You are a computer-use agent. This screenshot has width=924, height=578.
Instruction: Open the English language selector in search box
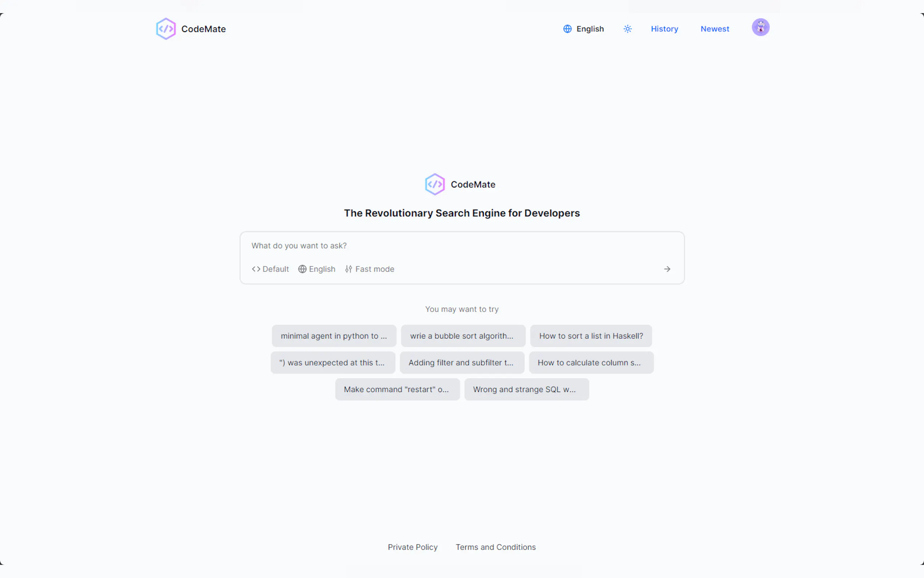pyautogui.click(x=316, y=269)
